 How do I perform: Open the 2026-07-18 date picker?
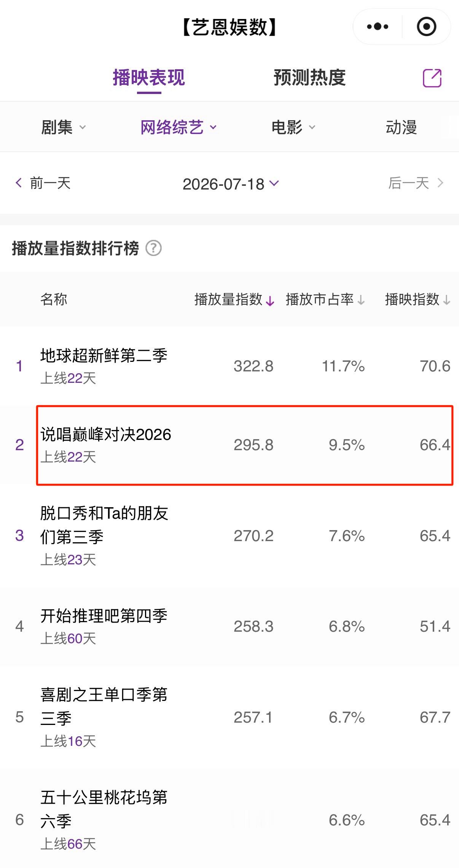click(231, 184)
